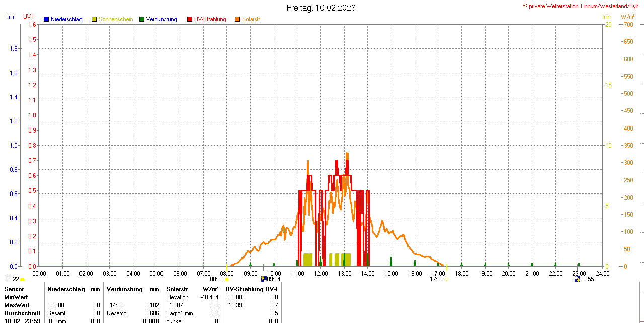
Task: Click the sunrise icon at 08:00
Action: point(227,279)
